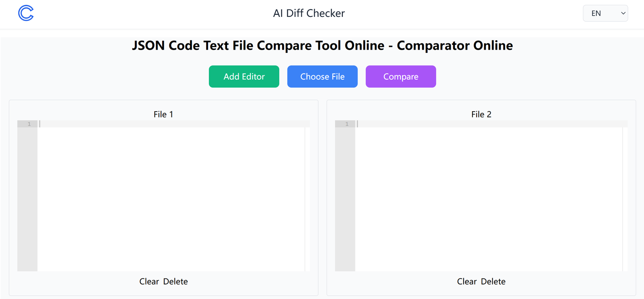Click line number 1 in File 2 gutter

click(347, 124)
